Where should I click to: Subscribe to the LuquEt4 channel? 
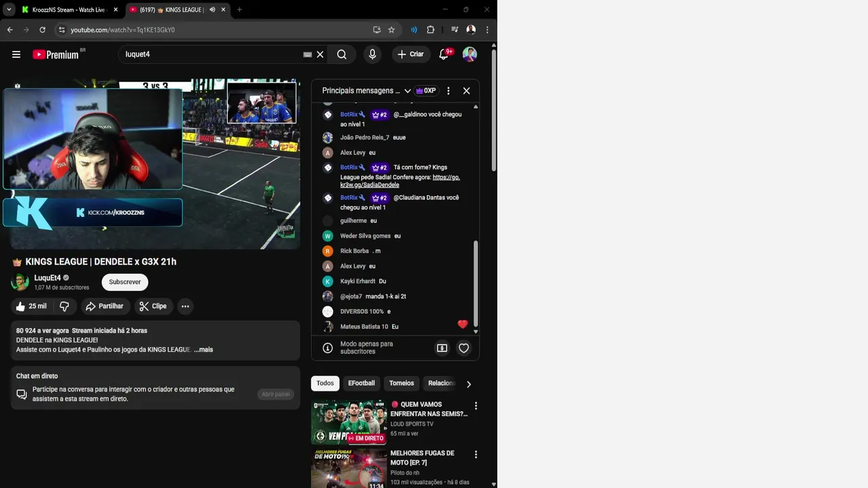125,282
